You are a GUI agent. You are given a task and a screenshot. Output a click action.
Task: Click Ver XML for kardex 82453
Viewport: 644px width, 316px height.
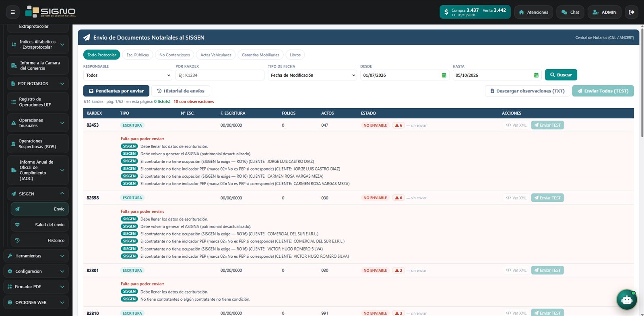pos(516,125)
